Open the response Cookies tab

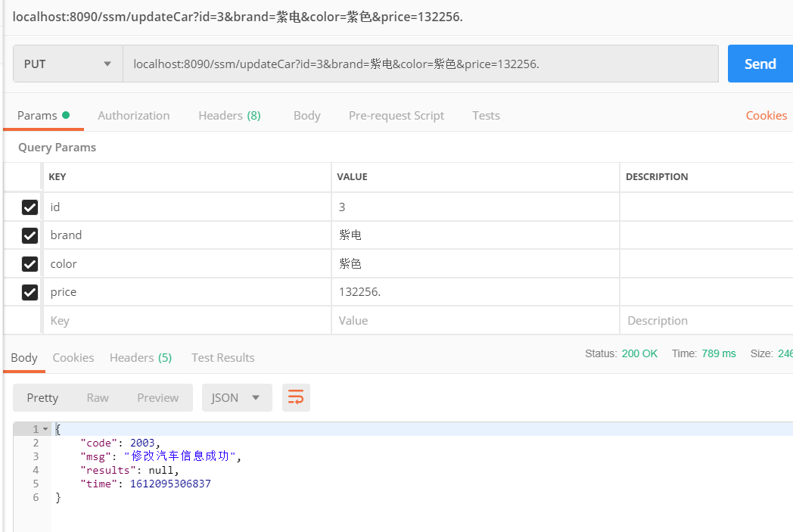[73, 357]
